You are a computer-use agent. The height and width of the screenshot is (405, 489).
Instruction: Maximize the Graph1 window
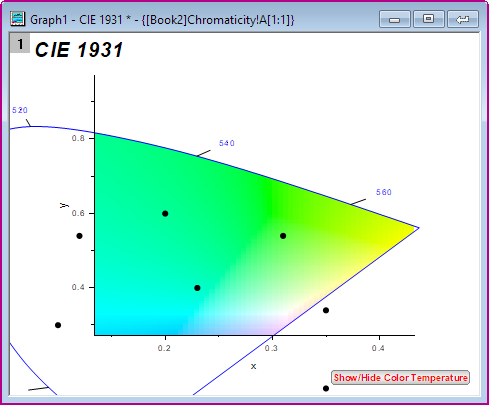429,19
